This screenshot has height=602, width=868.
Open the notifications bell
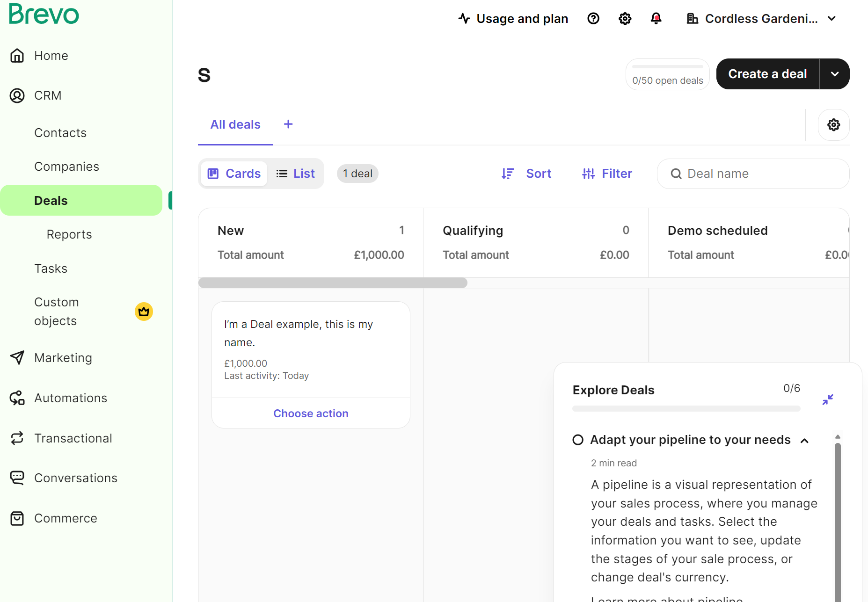click(x=656, y=18)
